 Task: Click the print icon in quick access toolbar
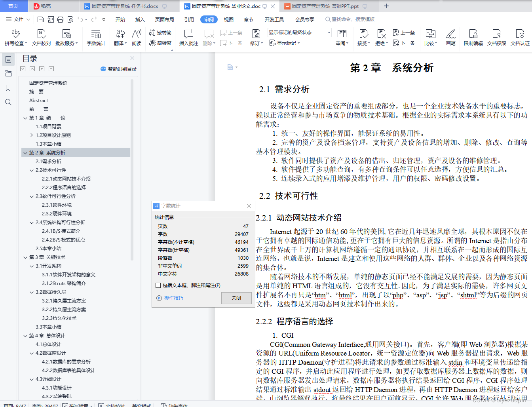pyautogui.click(x=60, y=19)
